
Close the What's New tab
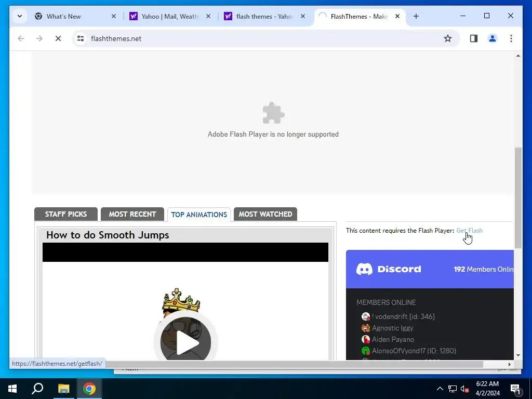click(114, 16)
